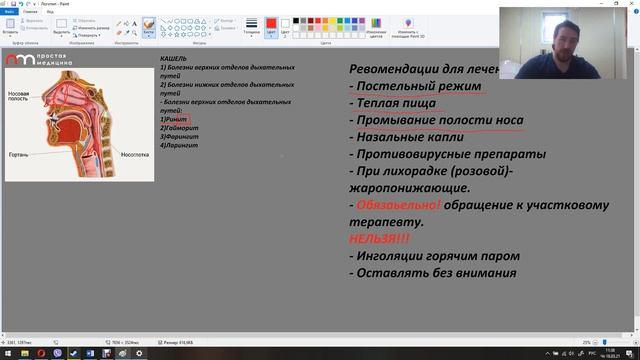The width and height of the screenshot is (640, 360).
Task: Click the zoom out minus button
Action: tap(595, 342)
